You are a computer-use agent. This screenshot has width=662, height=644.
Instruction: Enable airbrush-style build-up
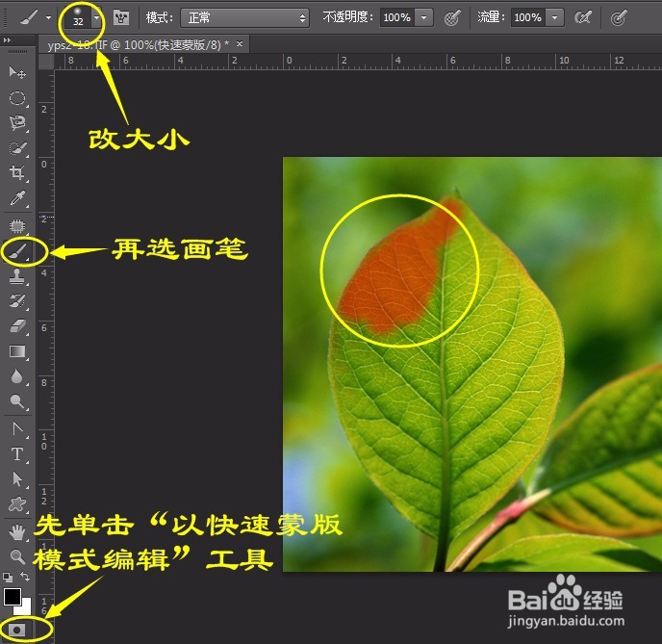point(583,17)
